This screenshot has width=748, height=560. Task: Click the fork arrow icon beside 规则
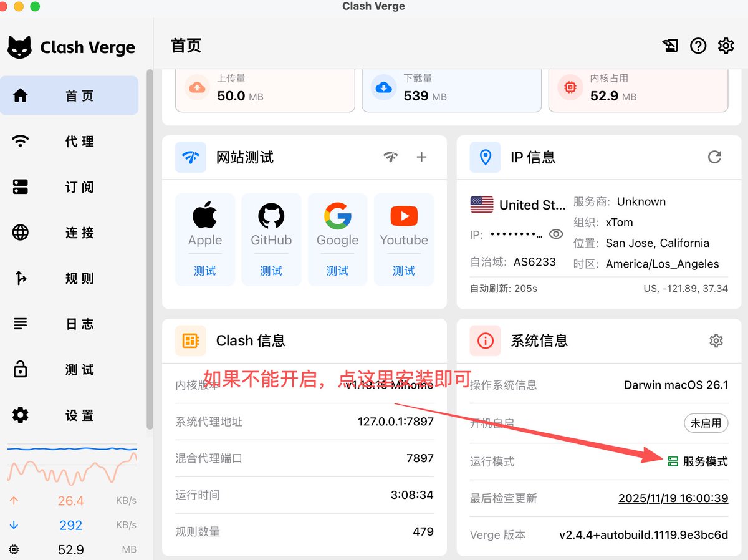(x=21, y=278)
